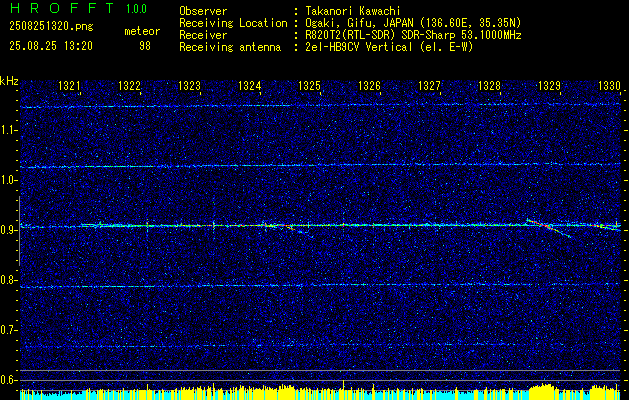Click the 1326 time marker

pos(369,85)
